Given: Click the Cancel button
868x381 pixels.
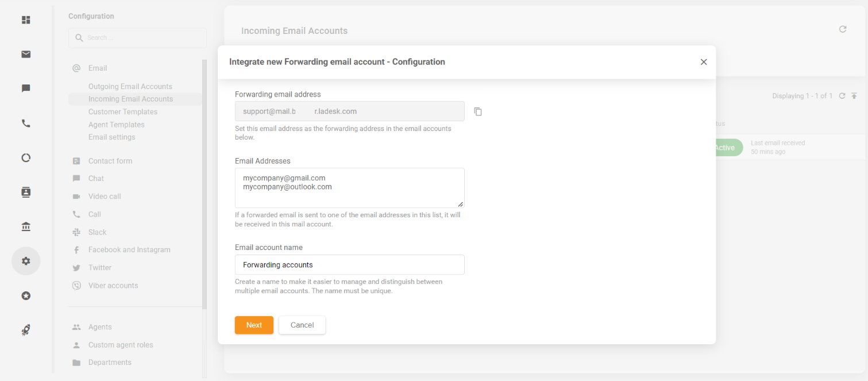Looking at the screenshot, I should tap(302, 325).
